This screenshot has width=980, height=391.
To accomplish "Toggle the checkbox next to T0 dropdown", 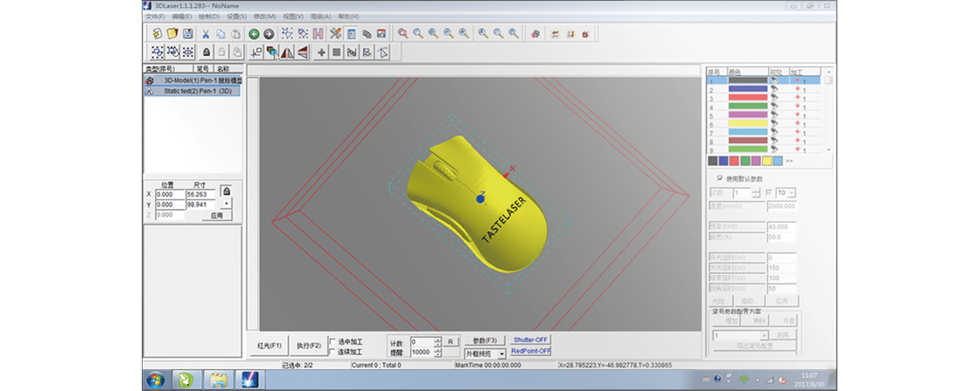I will 768,193.
